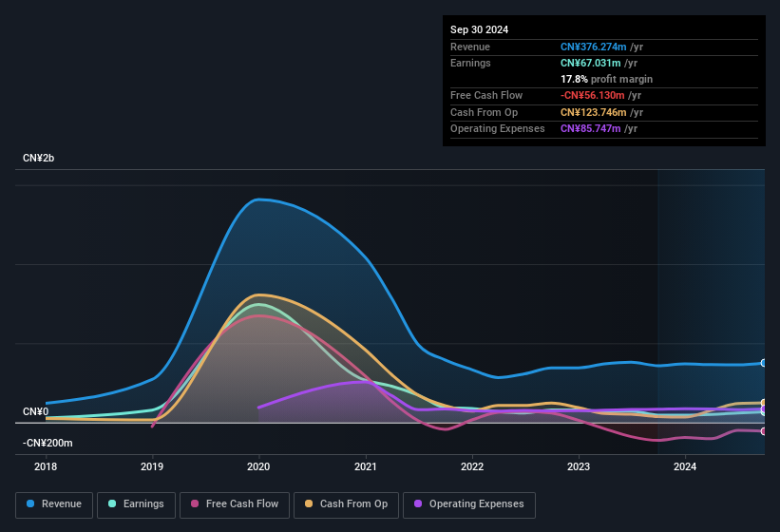
Task: Click the 2022 x-axis label
Action: point(472,466)
